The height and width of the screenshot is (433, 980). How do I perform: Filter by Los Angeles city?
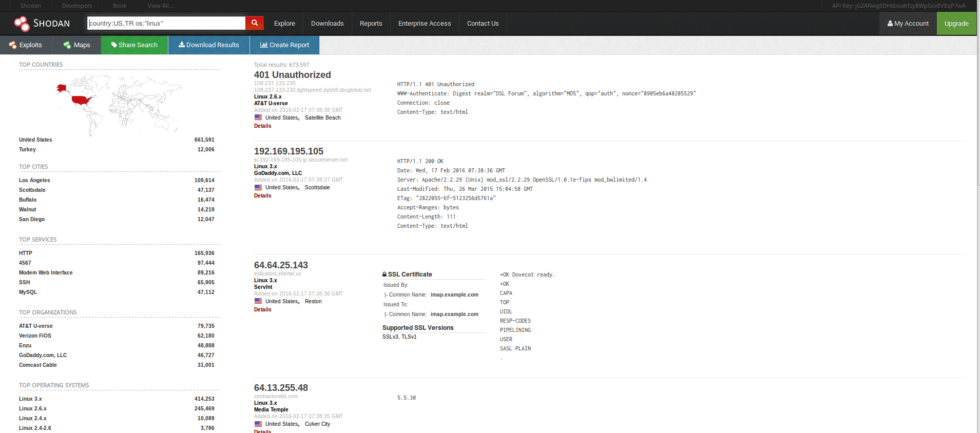34,180
